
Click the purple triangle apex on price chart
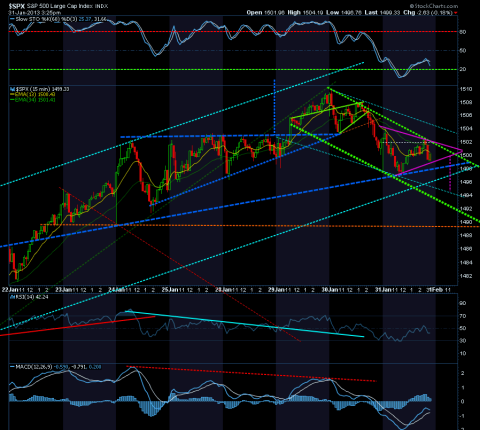coord(462,151)
